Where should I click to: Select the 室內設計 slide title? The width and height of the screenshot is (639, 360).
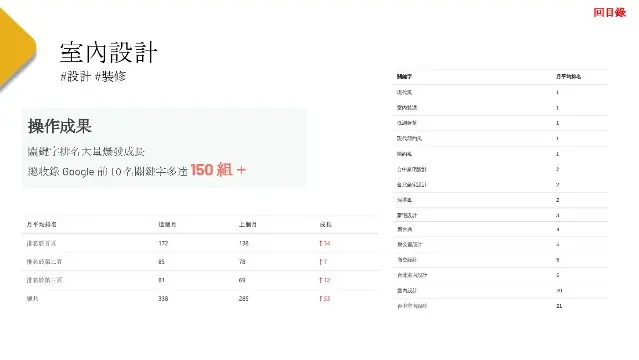[x=108, y=53]
